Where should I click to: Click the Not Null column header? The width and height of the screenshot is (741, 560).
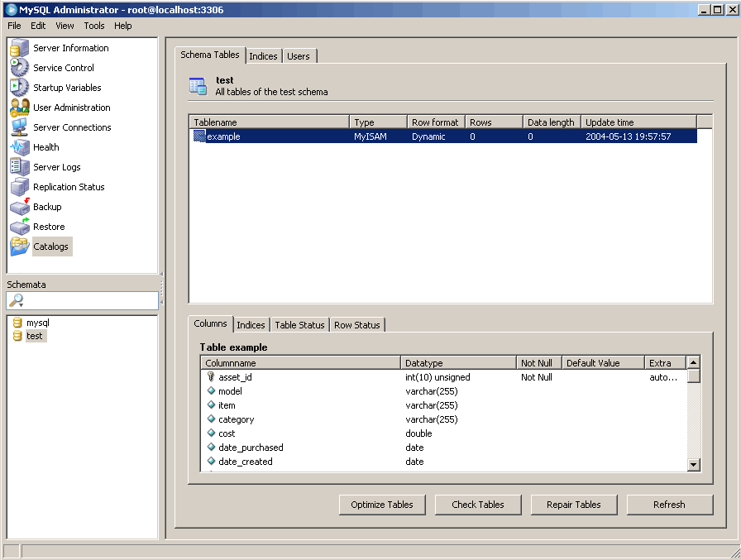(539, 363)
